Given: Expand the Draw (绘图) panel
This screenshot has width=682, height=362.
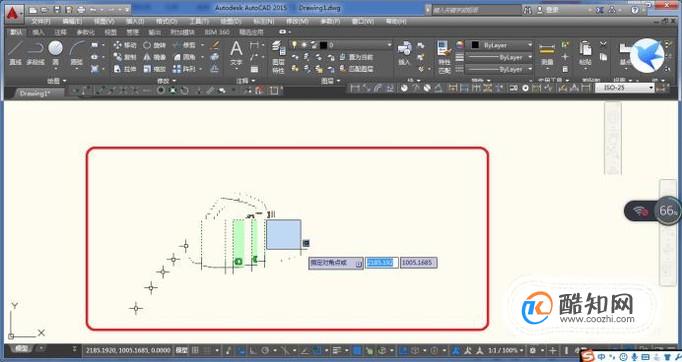Looking at the screenshot, I should click(57, 80).
